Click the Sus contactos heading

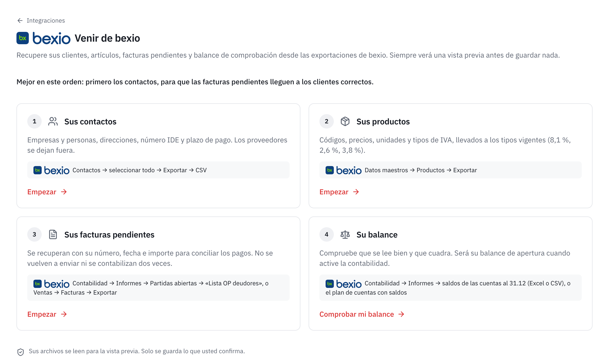(x=90, y=122)
